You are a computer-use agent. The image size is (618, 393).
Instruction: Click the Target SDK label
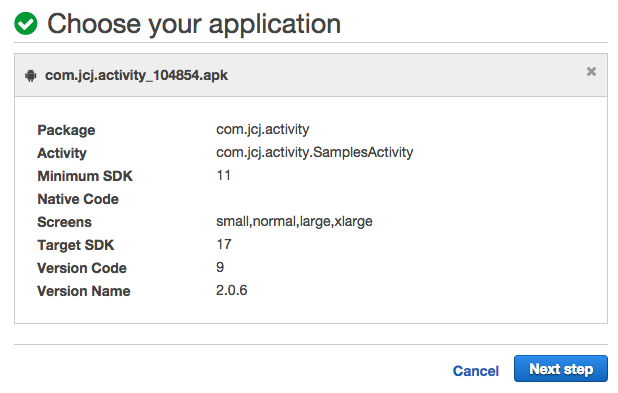click(x=76, y=245)
